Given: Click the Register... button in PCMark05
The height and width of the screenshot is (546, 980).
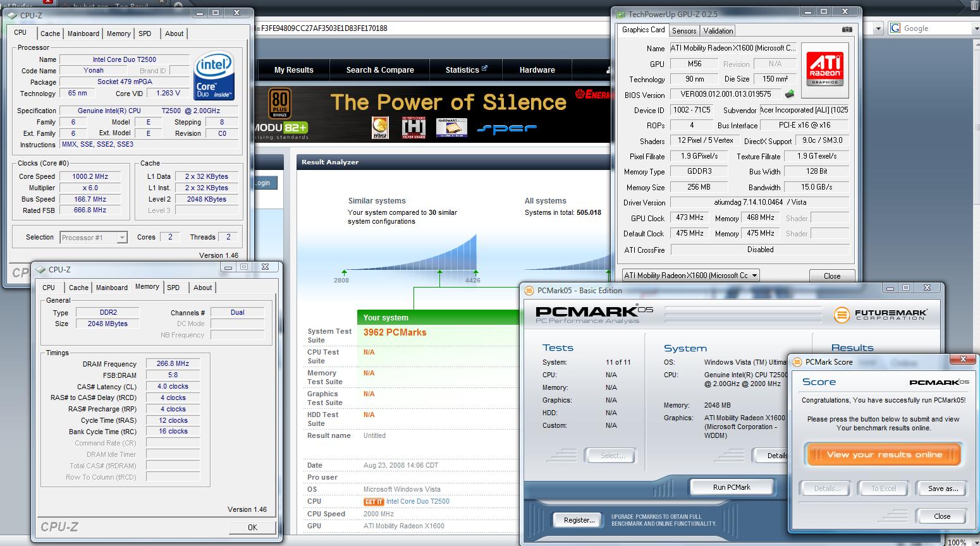Looking at the screenshot, I should click(579, 520).
